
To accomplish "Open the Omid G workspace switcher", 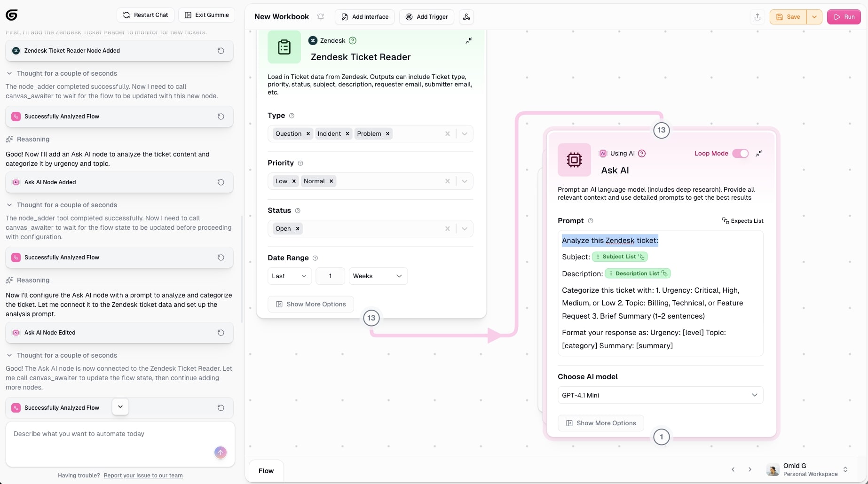I will (807, 469).
